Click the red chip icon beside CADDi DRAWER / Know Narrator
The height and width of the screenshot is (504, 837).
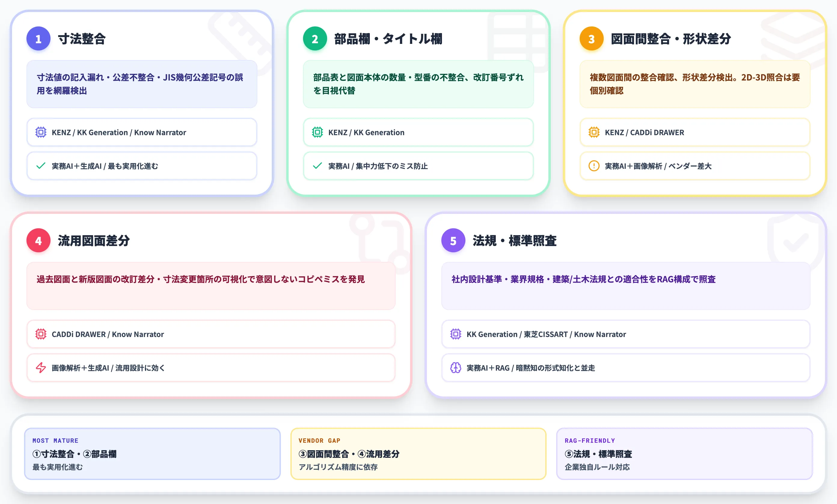click(41, 334)
